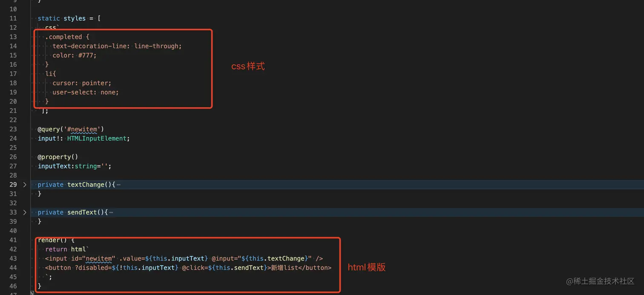This screenshot has height=295, width=644.
Task: Place cursor on the @query decorator
Action: (x=49, y=129)
